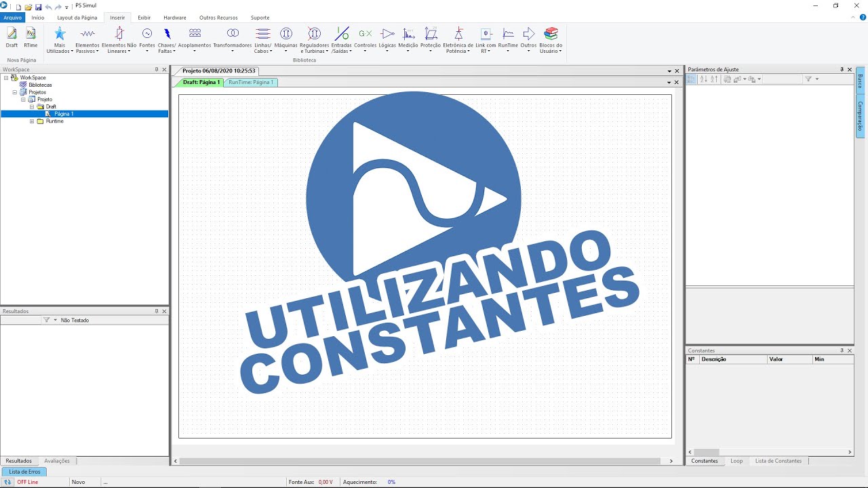868x488 pixels.
Task: Open Máquinas library
Action: click(x=286, y=40)
